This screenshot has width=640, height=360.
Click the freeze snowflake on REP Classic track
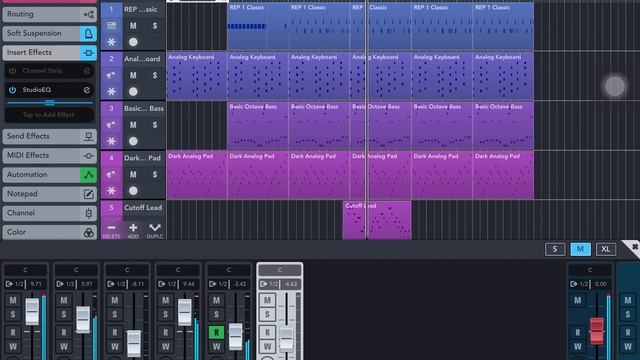click(111, 42)
